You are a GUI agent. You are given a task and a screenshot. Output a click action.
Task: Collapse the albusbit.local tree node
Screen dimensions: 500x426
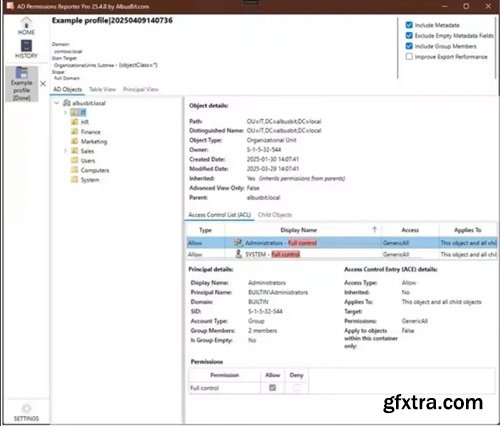57,103
